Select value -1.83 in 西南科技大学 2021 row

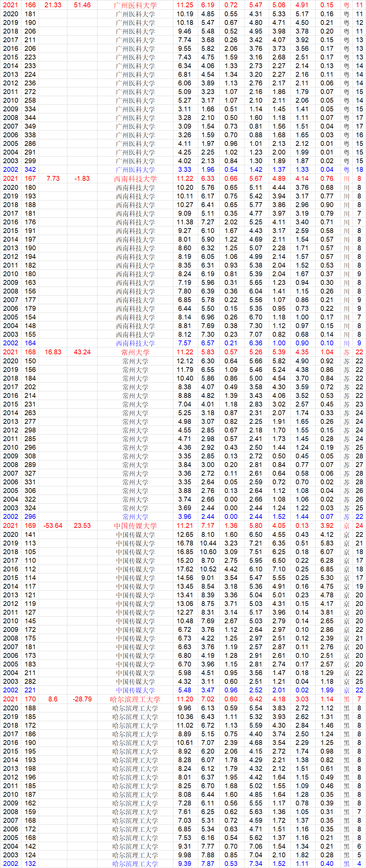tap(82, 179)
